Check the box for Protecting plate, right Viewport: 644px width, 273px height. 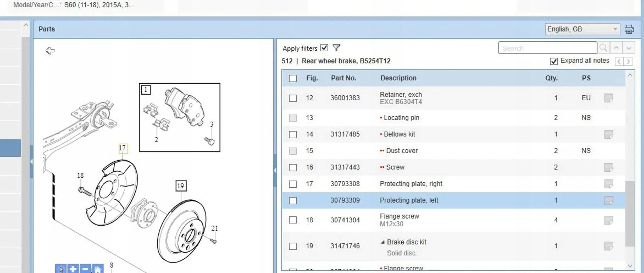coord(293,184)
